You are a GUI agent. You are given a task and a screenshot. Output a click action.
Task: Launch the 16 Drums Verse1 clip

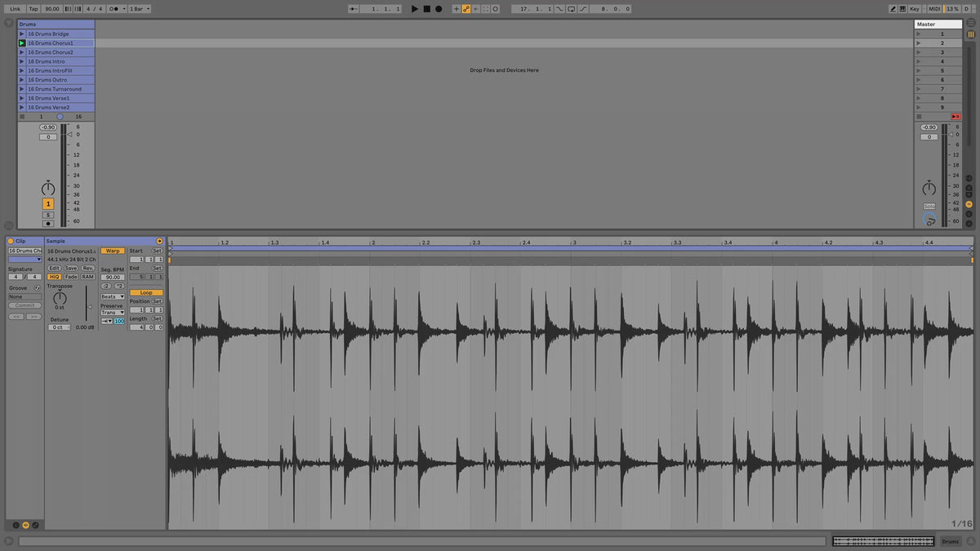[22, 98]
